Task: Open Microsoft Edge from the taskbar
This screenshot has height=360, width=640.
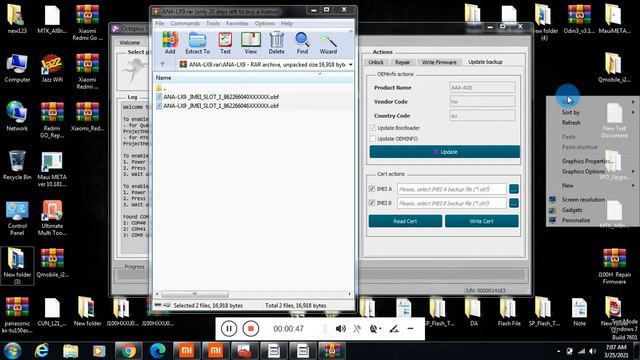Action: pos(158,351)
